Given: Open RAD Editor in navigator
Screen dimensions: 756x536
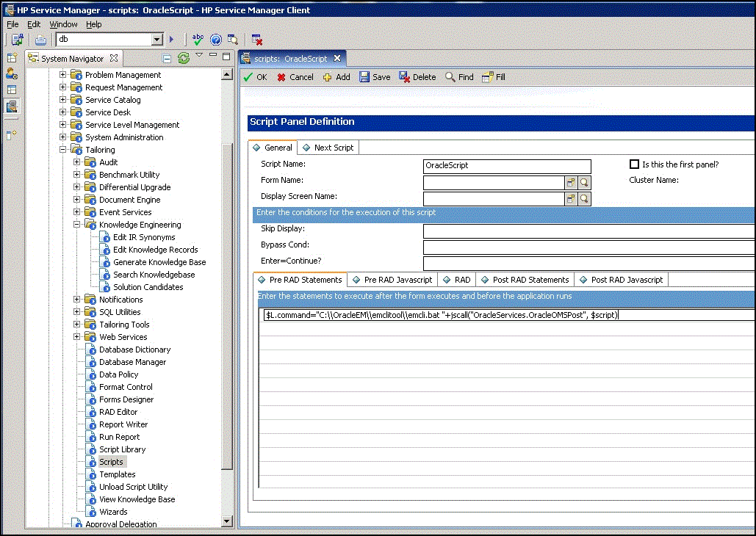Looking at the screenshot, I should click(x=118, y=412).
